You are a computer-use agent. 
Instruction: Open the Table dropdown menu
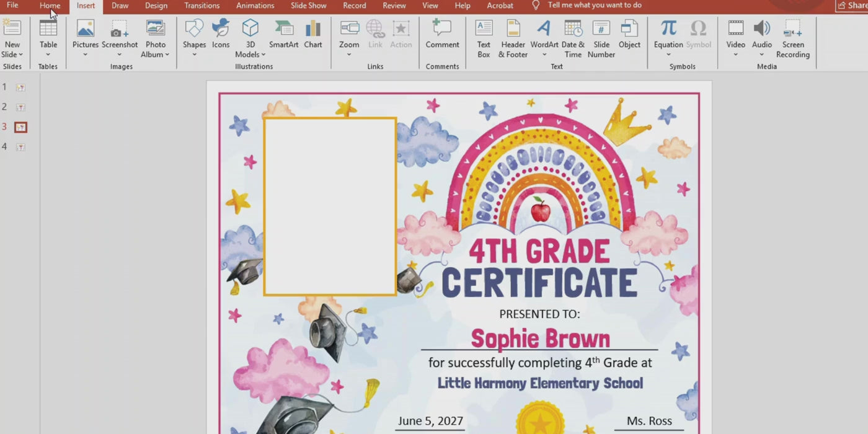48,55
